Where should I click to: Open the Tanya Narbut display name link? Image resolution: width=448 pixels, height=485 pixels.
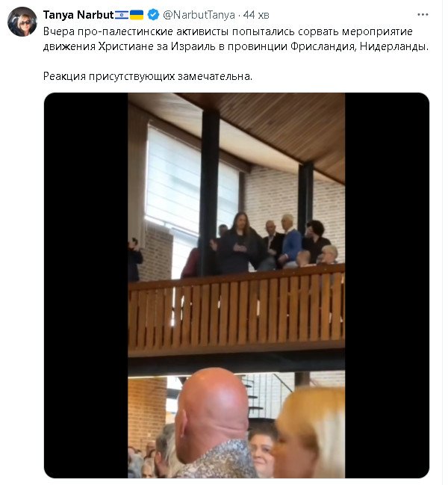(x=78, y=14)
